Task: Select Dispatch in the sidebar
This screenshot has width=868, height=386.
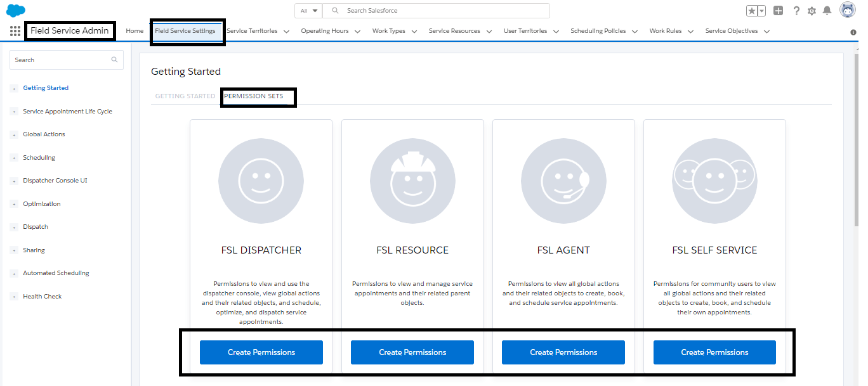Action: (x=36, y=227)
